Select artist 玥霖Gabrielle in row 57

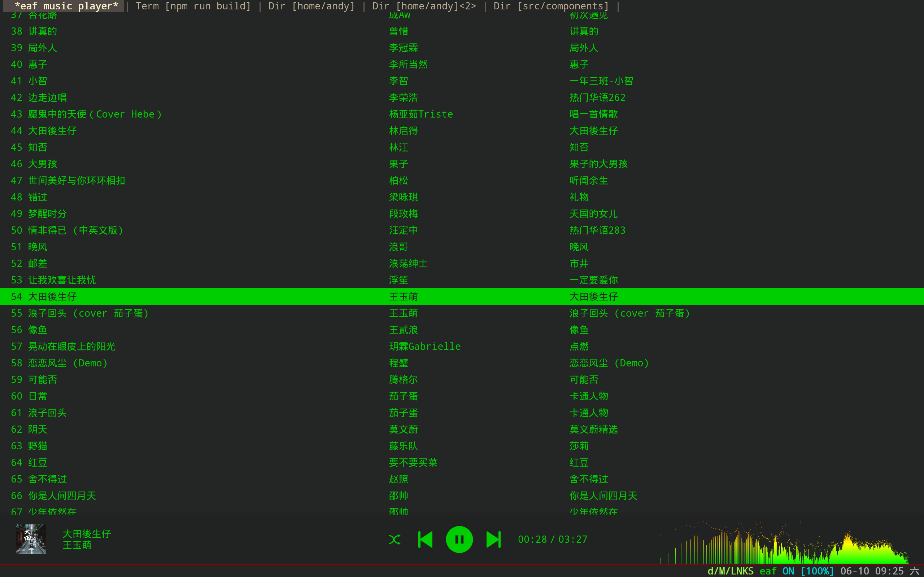tap(424, 347)
